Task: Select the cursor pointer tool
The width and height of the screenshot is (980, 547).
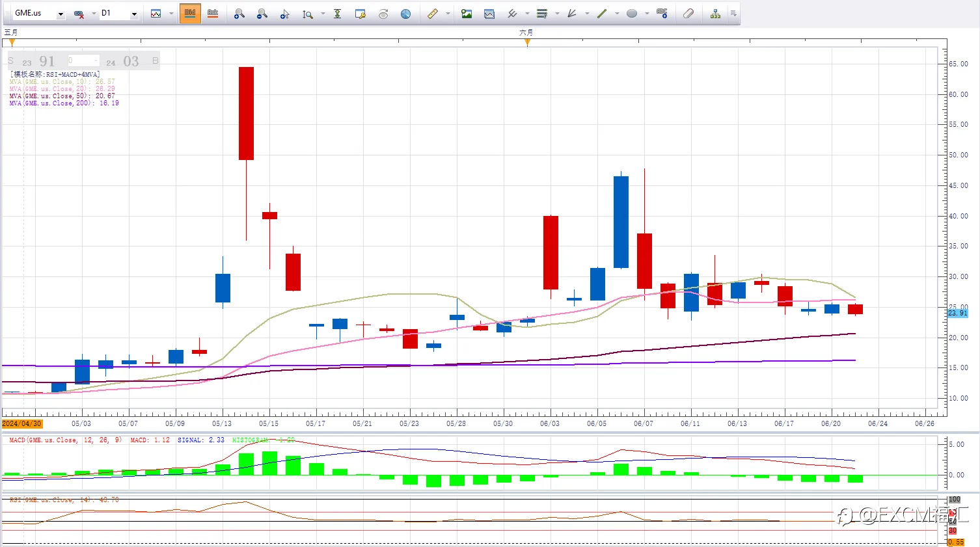Action: [284, 14]
